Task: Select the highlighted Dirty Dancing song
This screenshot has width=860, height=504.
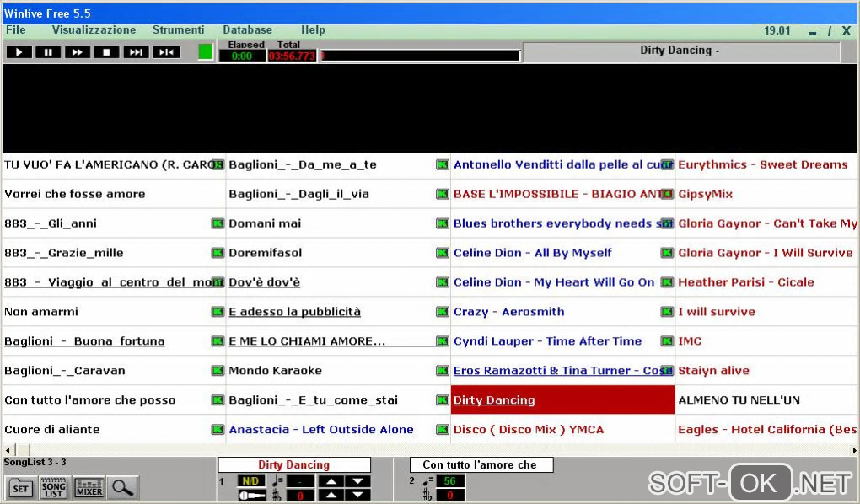Action: [x=562, y=399]
